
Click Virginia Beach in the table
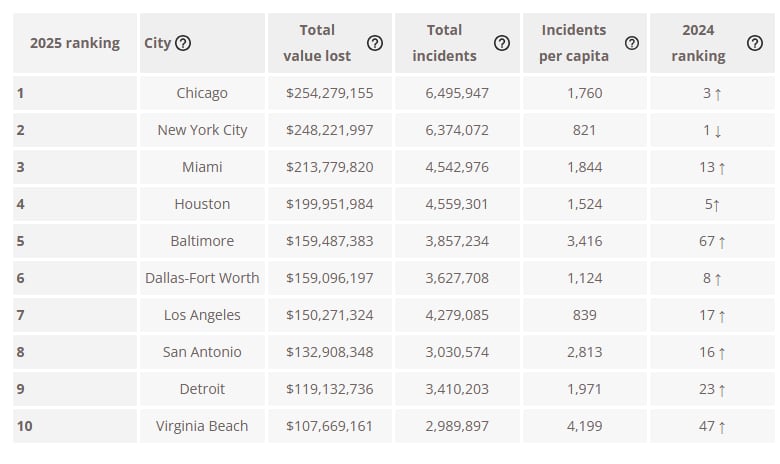pos(202,426)
